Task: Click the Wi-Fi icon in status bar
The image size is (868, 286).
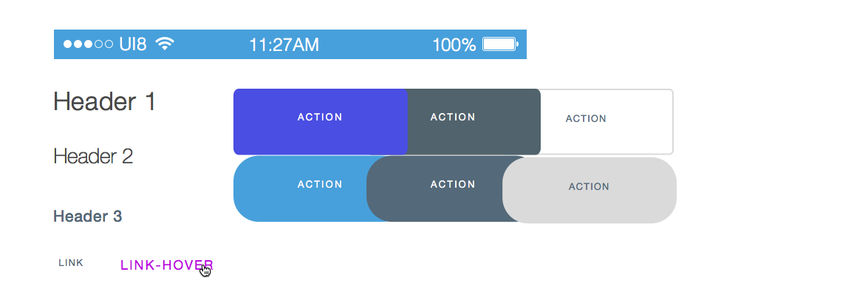Action: pos(165,44)
